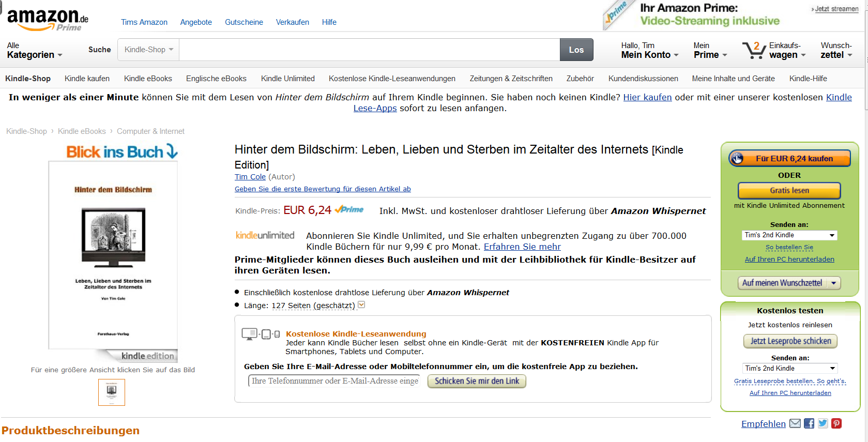Open the Leseprobe device selection dropdown
The height and width of the screenshot is (442, 868).
click(790, 369)
